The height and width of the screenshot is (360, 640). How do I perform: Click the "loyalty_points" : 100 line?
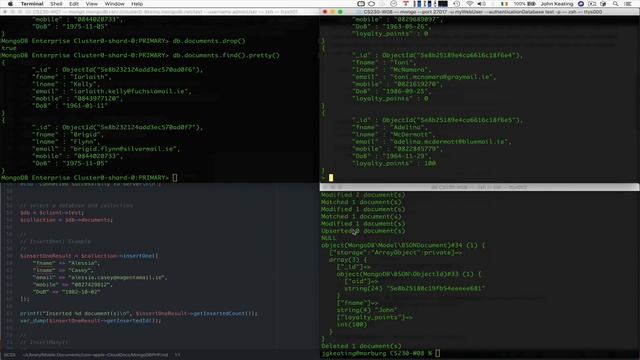point(394,163)
